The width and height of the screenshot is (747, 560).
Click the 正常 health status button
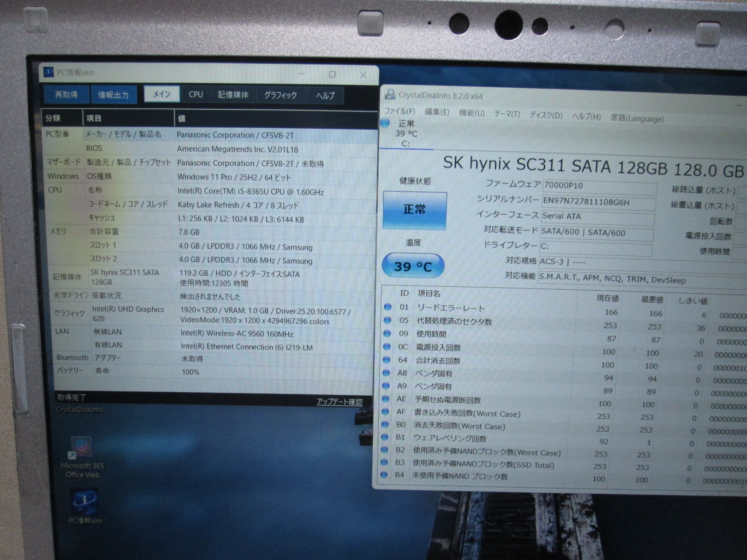pos(415,210)
